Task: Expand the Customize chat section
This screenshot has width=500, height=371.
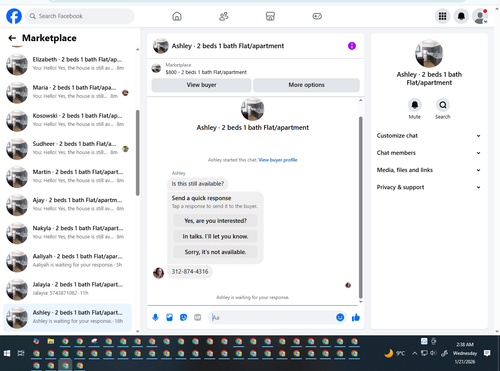Action: [429, 136]
